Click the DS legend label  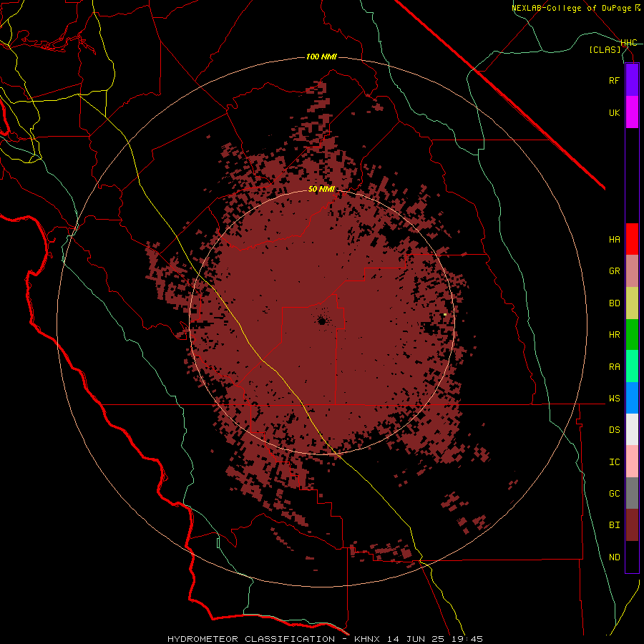click(614, 430)
